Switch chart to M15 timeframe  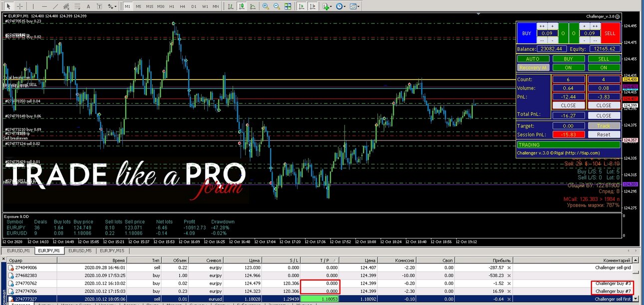[x=150, y=6]
